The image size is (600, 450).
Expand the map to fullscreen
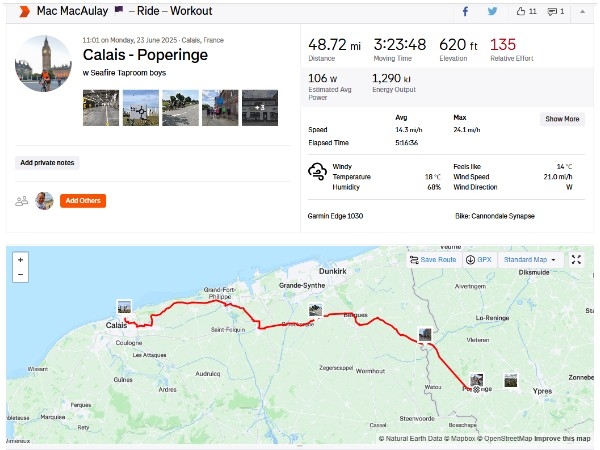tap(576, 259)
